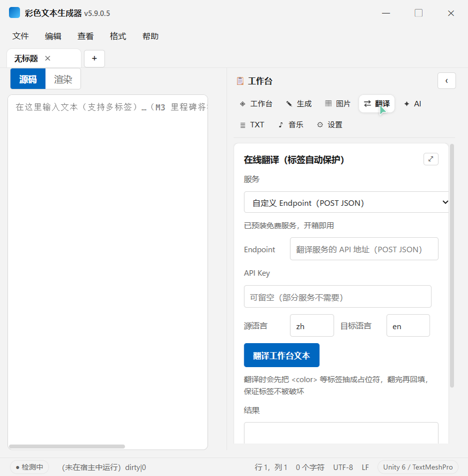Open the 文件 menu
This screenshot has width=468, height=476.
tap(20, 36)
